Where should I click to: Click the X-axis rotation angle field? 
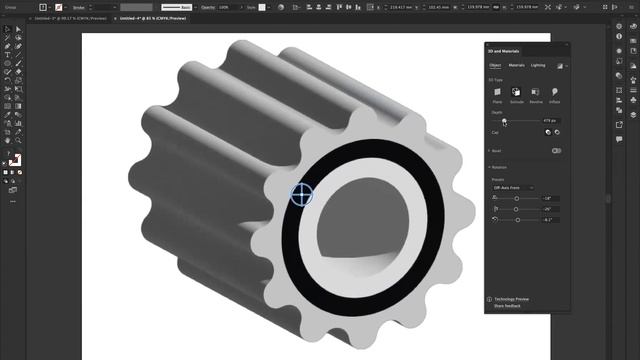tap(551, 198)
